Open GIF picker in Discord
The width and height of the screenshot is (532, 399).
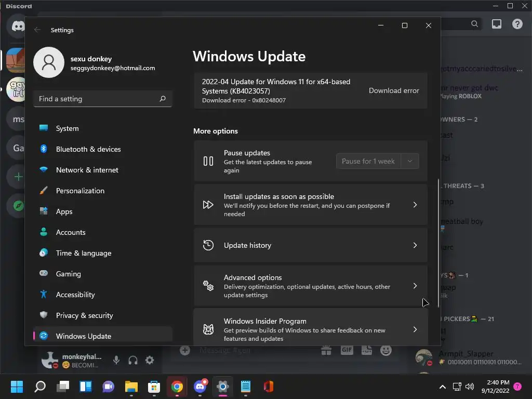tap(347, 350)
